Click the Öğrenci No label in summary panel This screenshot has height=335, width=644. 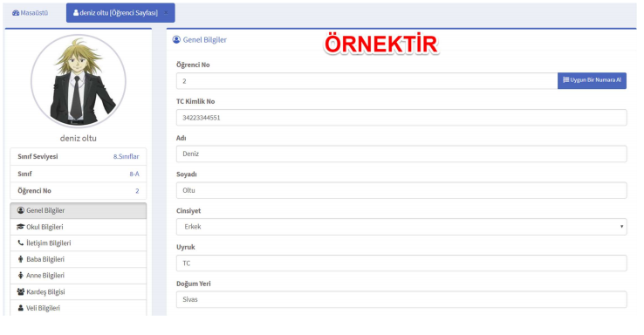point(35,191)
